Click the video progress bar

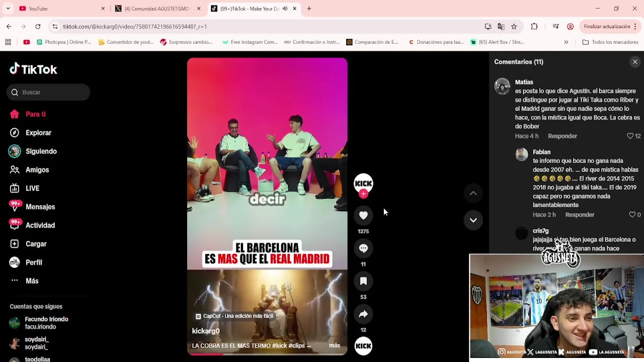[x=267, y=354]
